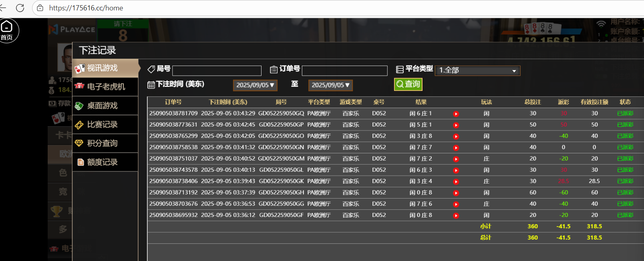
Task: Open the 桌面游戏 records tab
Action: 105,106
